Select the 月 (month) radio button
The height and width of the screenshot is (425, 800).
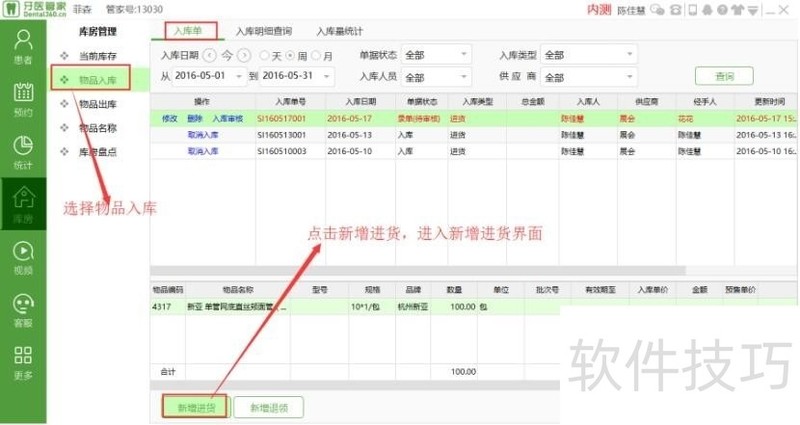click(316, 55)
